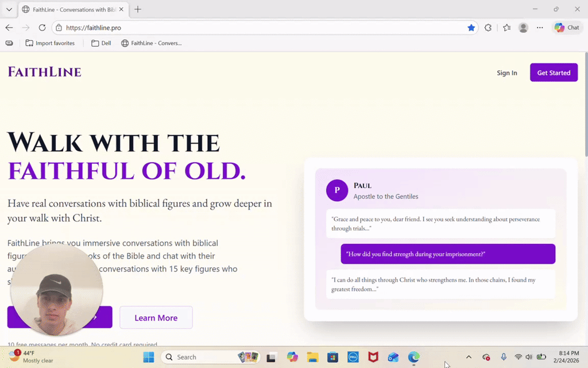Click the blue favorite star icon
The image size is (588, 368).
(x=471, y=28)
